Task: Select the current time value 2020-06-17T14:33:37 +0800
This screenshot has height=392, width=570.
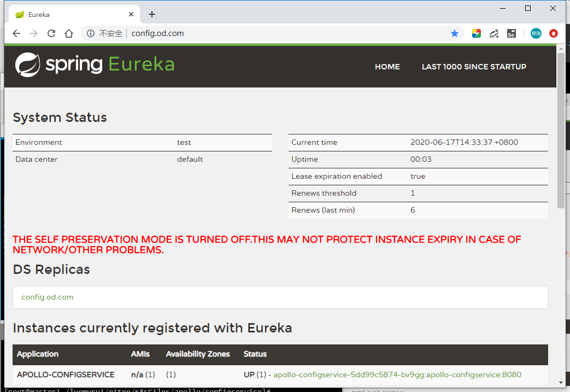Action: tap(464, 143)
